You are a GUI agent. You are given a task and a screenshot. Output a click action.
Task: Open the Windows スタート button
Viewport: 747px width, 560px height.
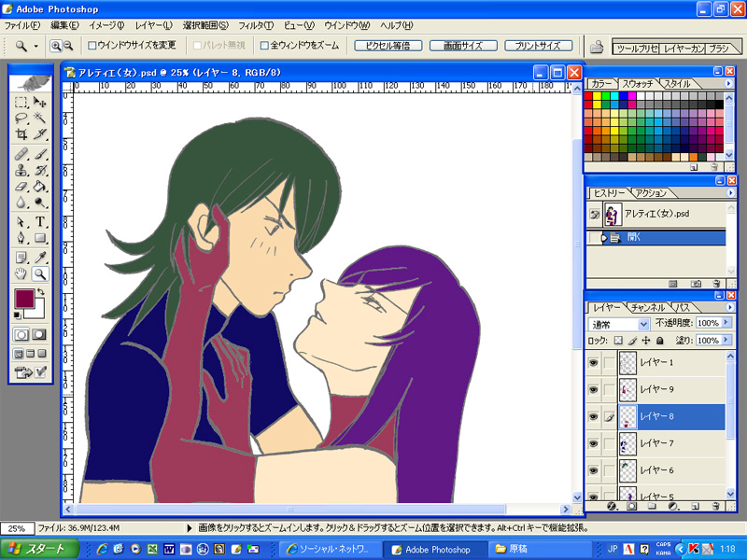[39, 549]
